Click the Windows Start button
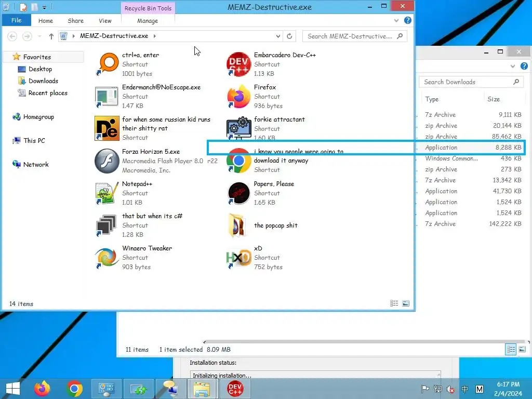The image size is (532, 399). coord(13,389)
